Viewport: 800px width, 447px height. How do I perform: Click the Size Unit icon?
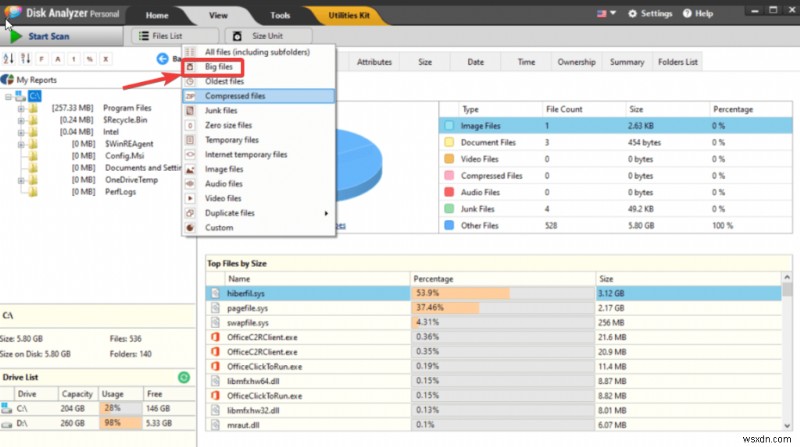pos(237,36)
